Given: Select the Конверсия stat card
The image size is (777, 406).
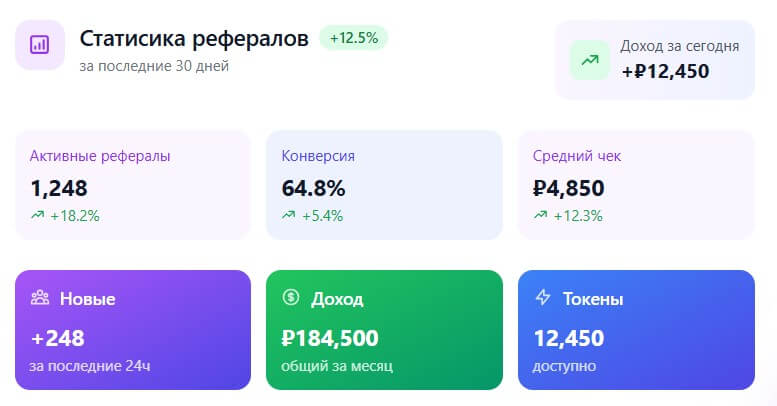Looking at the screenshot, I should pyautogui.click(x=383, y=184).
